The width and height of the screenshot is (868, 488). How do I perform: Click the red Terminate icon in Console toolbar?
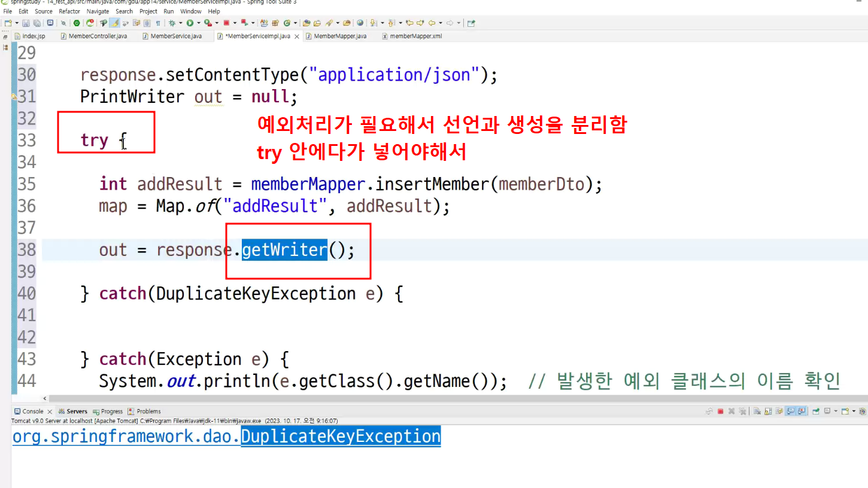pos(720,411)
